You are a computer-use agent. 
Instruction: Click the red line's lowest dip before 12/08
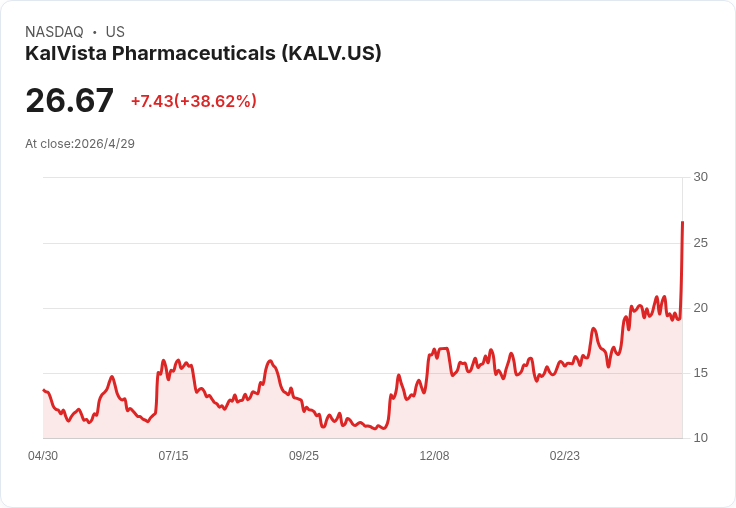click(x=384, y=428)
